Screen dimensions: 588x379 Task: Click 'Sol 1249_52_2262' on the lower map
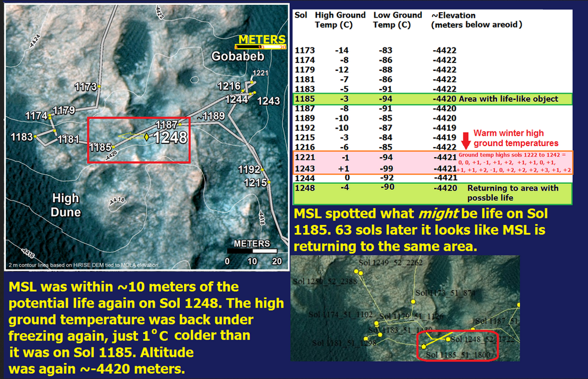(391, 263)
